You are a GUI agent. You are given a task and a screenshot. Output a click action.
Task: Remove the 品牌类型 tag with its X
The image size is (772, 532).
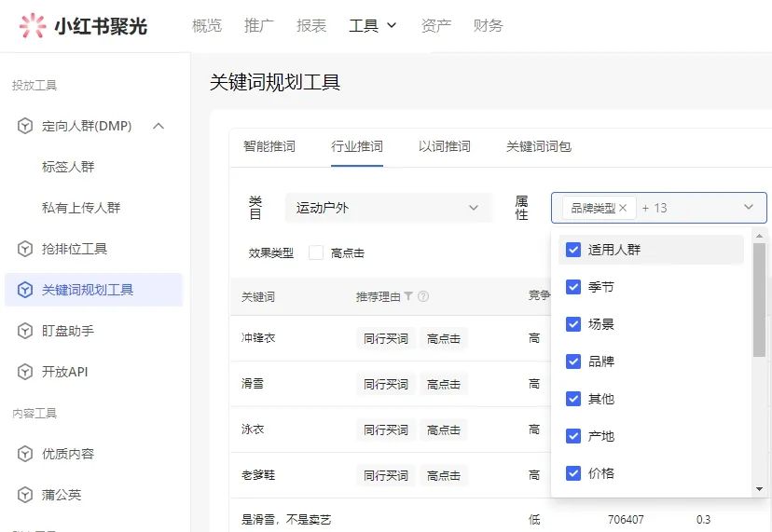[x=623, y=208]
